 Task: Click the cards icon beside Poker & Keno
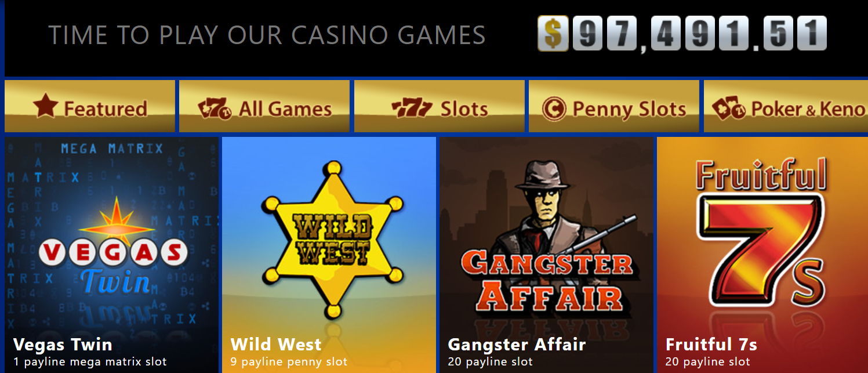729,108
